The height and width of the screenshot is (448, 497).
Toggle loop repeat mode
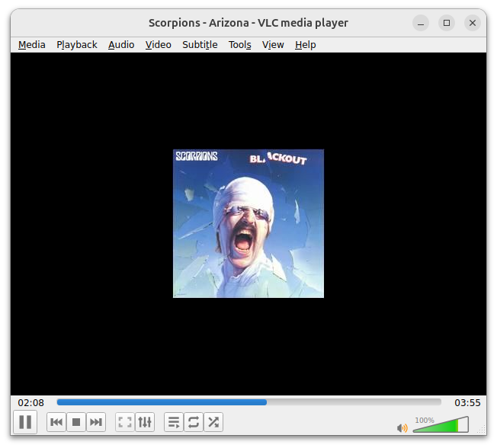click(x=194, y=422)
